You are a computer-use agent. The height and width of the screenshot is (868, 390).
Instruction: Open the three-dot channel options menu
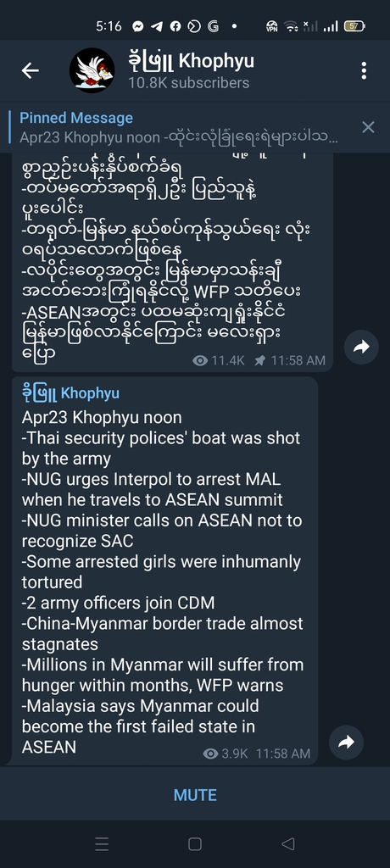[364, 70]
